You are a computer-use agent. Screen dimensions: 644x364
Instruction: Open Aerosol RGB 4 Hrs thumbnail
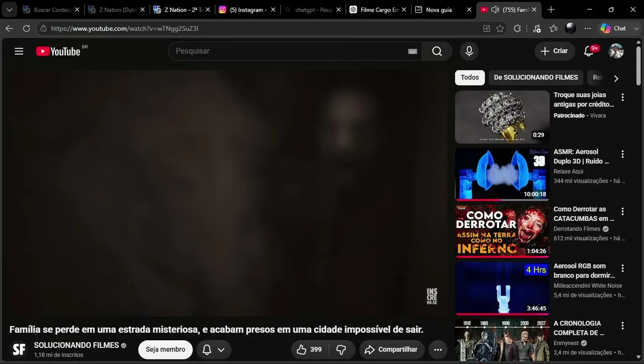pos(502,288)
